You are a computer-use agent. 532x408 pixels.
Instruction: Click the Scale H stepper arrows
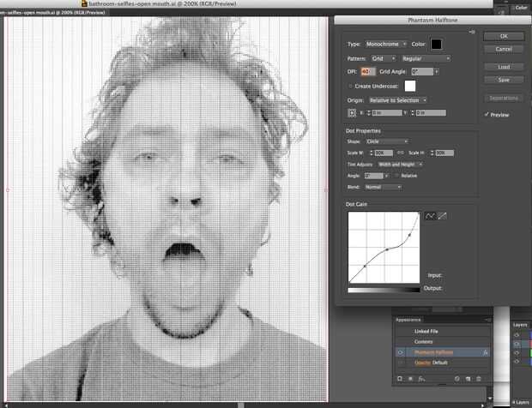pos(432,153)
